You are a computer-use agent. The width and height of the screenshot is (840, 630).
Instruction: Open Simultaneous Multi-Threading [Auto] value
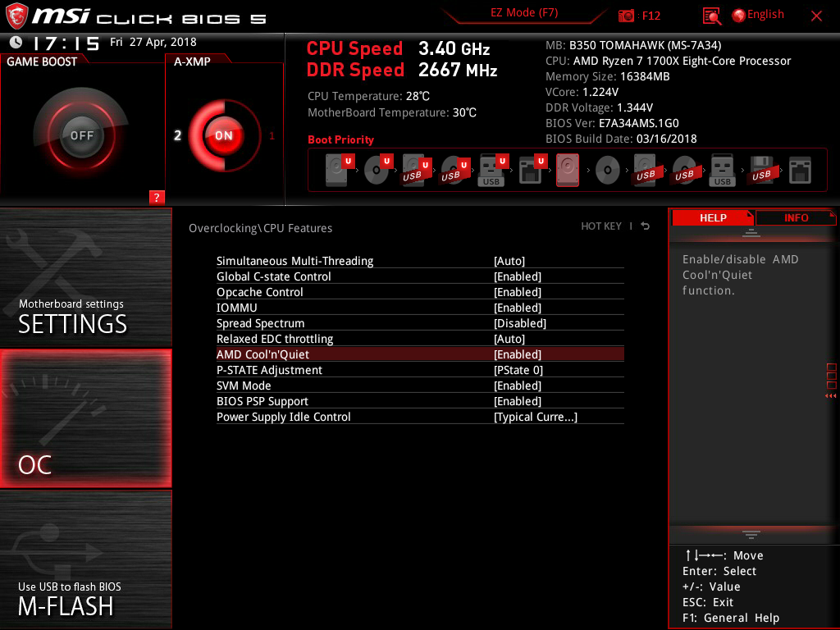[509, 261]
